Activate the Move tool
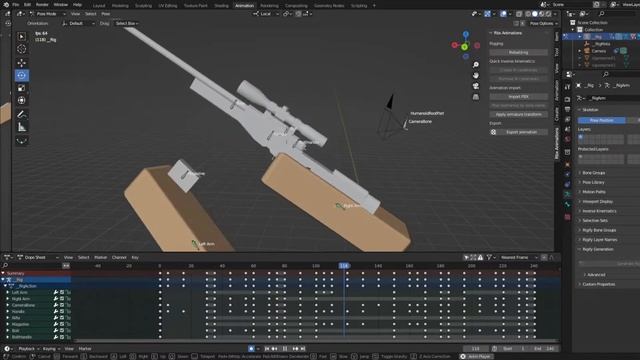This screenshot has height=360, width=640. click(x=22, y=62)
